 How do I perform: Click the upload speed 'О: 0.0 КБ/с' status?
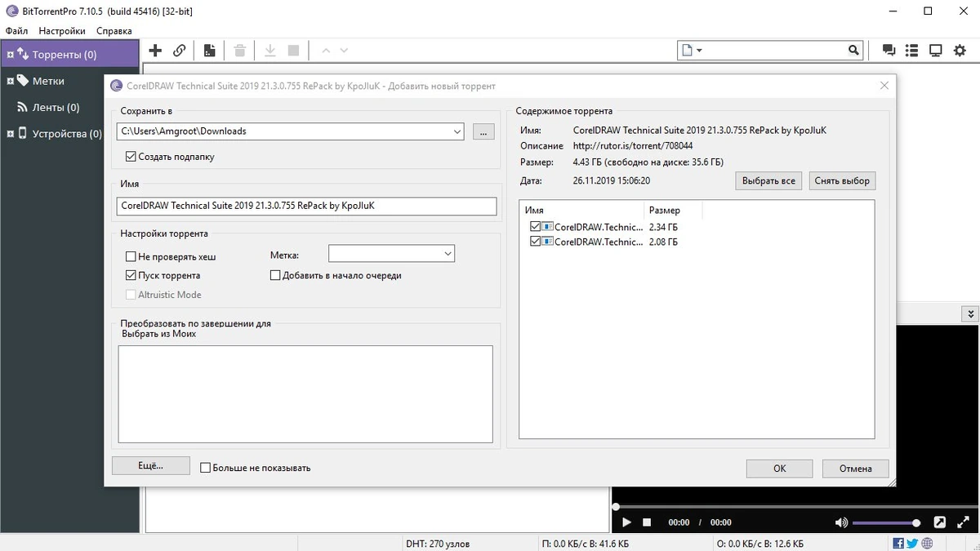[759, 544]
